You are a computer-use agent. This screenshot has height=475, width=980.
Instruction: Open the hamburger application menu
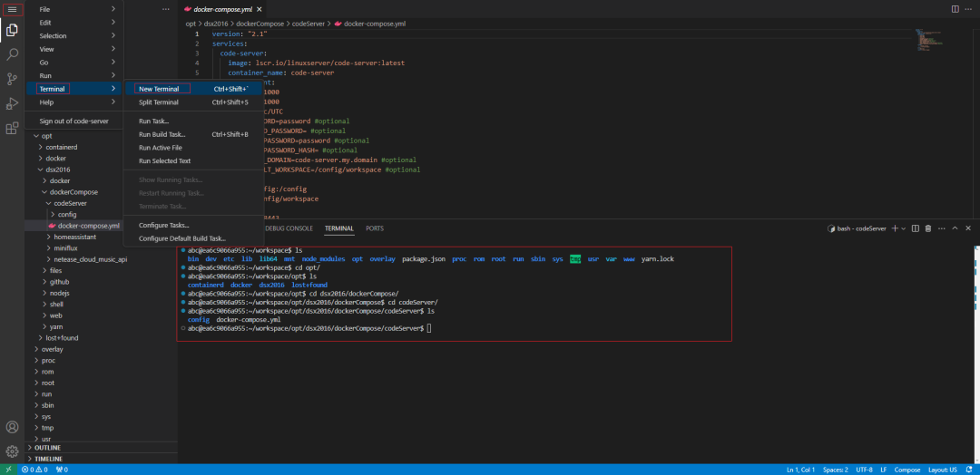pos(12,9)
